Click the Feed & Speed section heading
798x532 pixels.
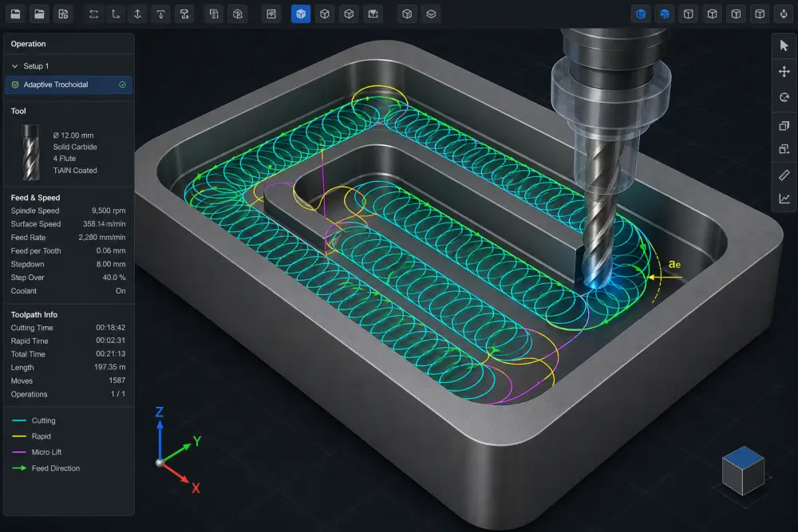[x=36, y=198]
